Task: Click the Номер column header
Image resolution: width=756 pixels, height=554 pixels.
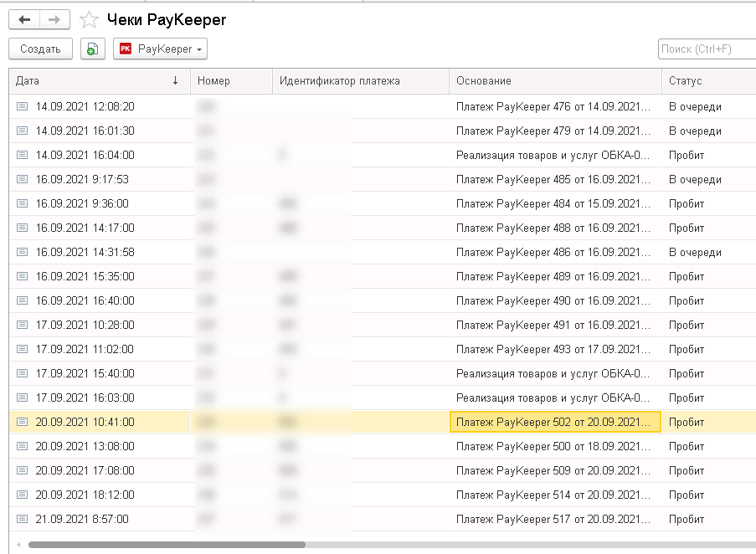Action: click(213, 80)
